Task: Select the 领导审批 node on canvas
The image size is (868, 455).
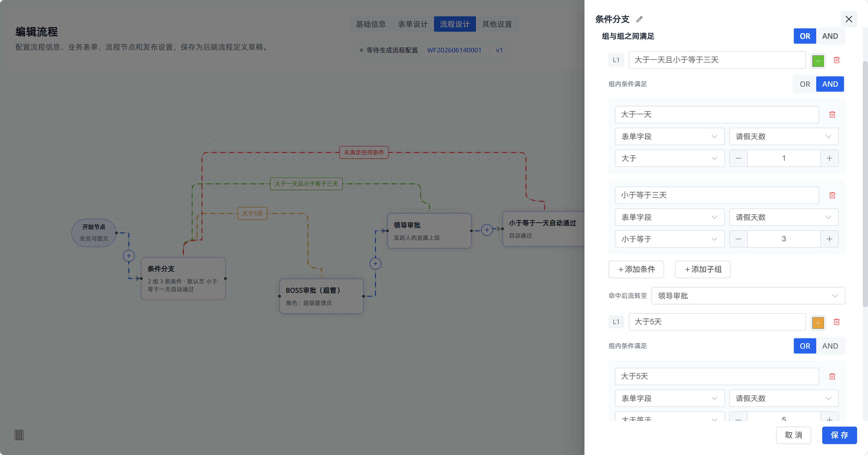Action: 429,231
